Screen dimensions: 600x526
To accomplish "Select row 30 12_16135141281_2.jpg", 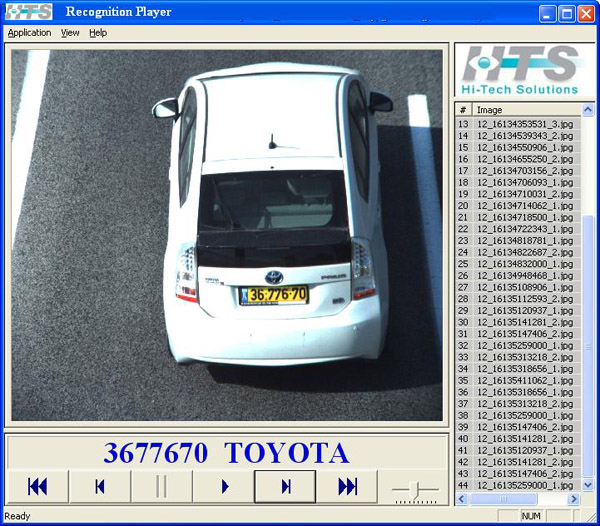I will 518,322.
